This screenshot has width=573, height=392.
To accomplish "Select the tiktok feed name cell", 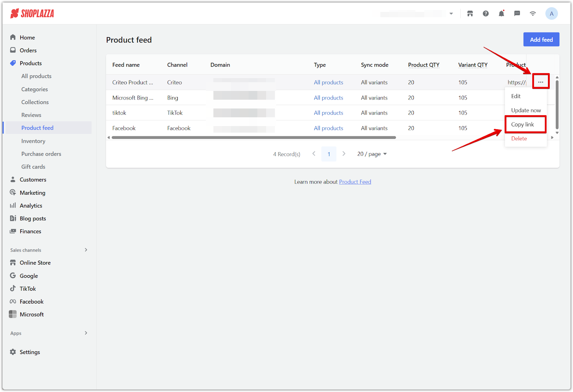I will click(119, 113).
